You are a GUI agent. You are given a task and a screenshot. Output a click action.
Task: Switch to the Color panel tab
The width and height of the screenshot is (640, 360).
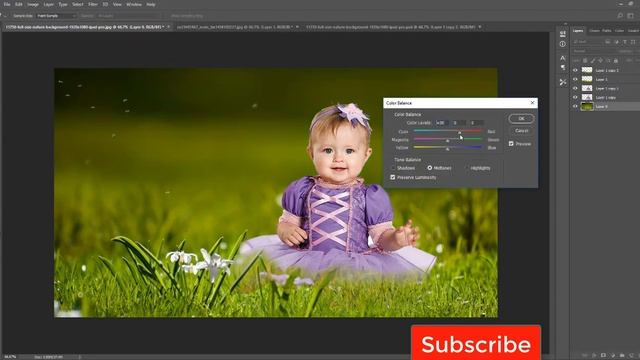point(619,31)
